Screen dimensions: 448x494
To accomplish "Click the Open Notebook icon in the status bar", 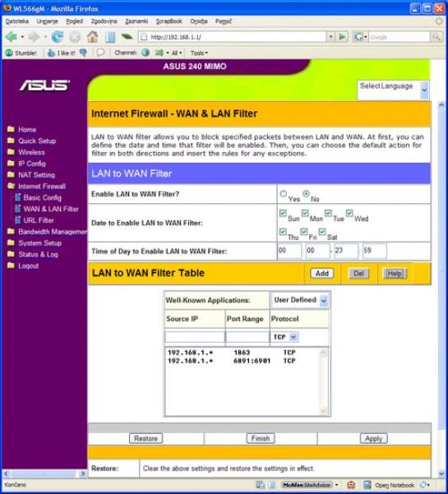I will pos(367,485).
